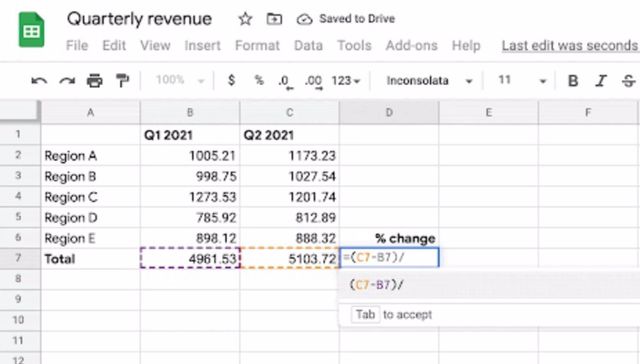Click the Region C cell

91,197
